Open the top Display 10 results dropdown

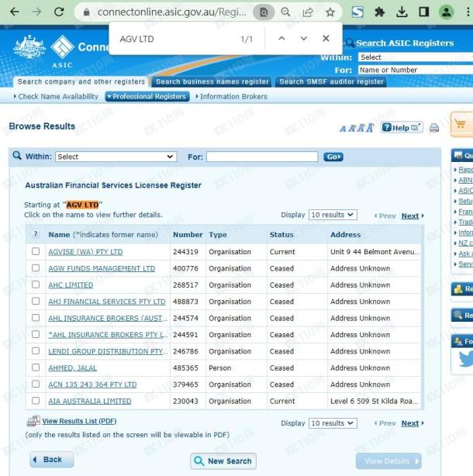pyautogui.click(x=333, y=215)
